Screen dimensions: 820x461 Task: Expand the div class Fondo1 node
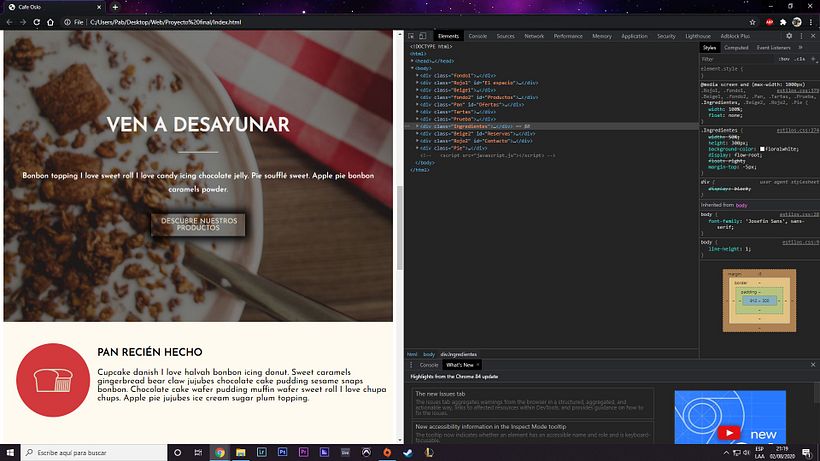point(417,76)
